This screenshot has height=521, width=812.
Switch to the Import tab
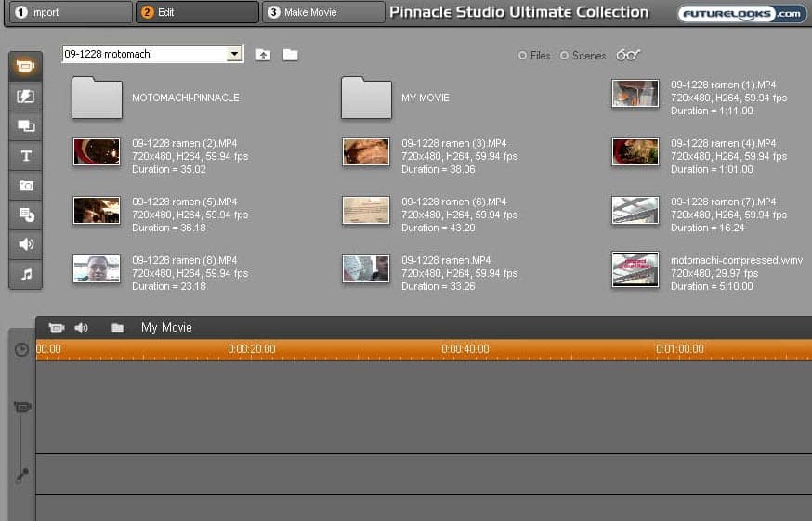(x=67, y=12)
